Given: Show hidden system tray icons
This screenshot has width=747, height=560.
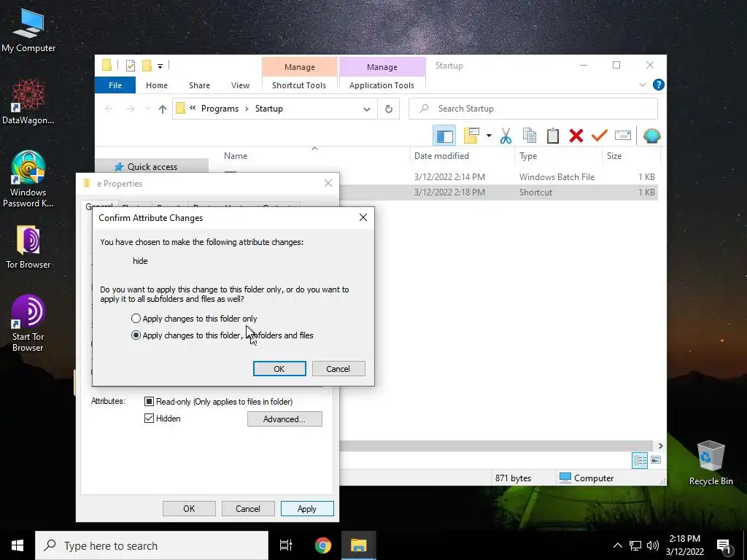Looking at the screenshot, I should coord(617,545).
